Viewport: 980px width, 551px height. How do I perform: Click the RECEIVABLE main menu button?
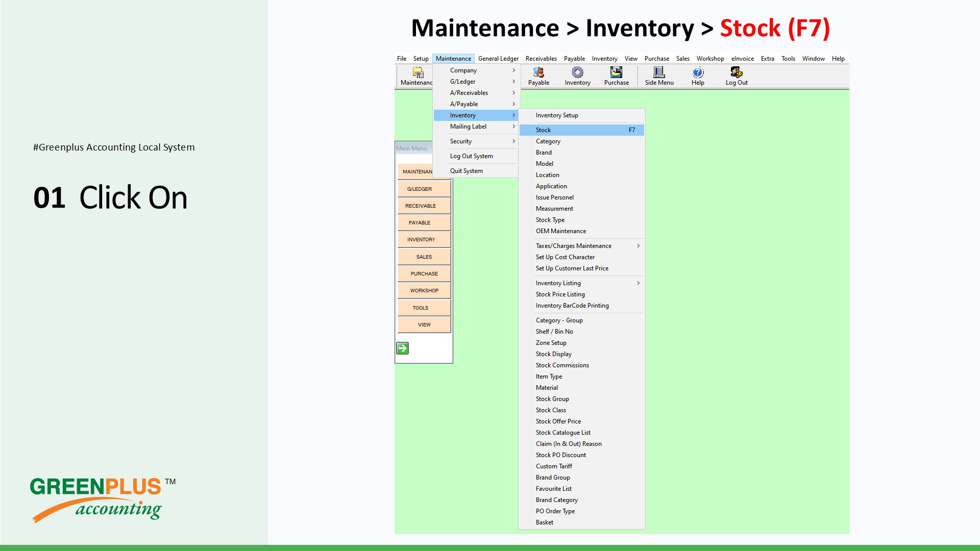click(x=424, y=206)
